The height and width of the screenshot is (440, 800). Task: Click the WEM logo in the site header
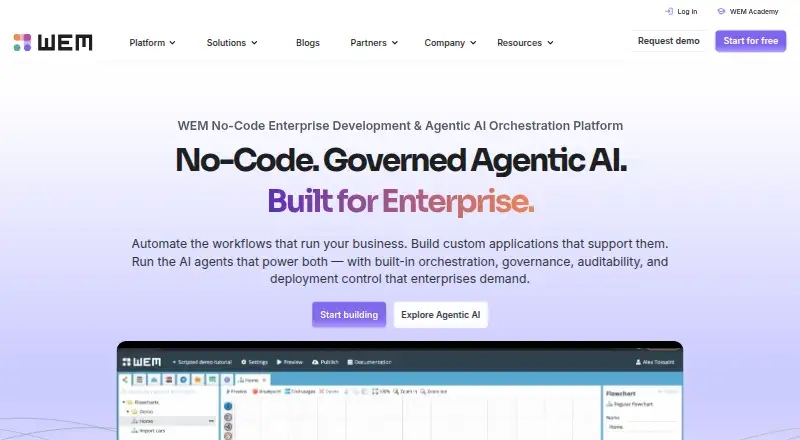[x=53, y=42]
